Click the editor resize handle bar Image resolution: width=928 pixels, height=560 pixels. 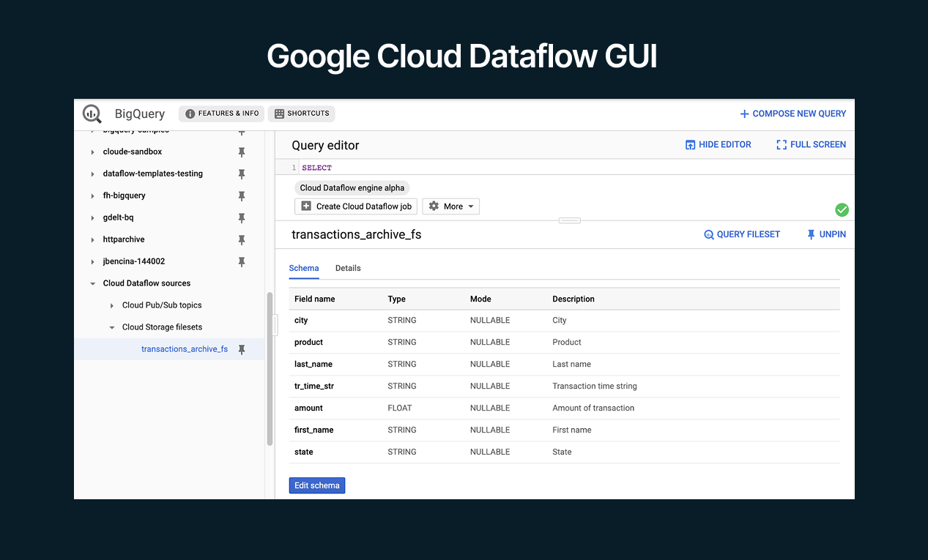click(570, 220)
